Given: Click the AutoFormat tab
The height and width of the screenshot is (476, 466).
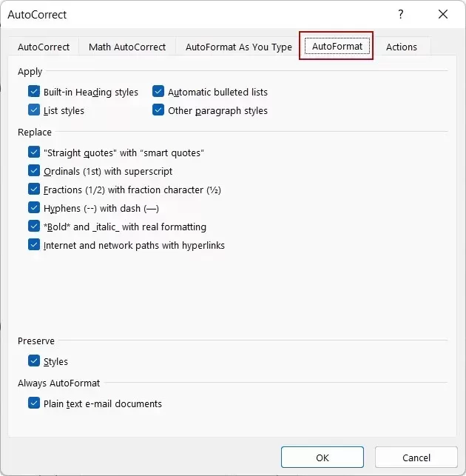Looking at the screenshot, I should 337,46.
